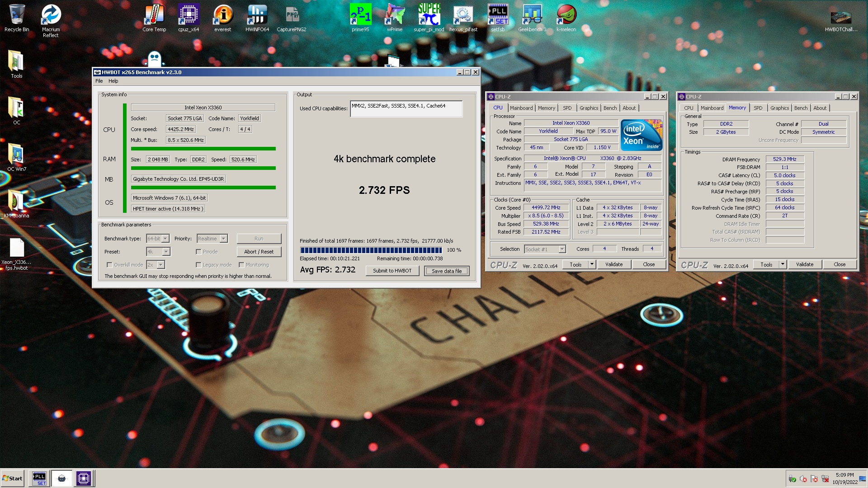Viewport: 868px width, 488px height.
Task: Open the OC Win7 desktop folder
Action: (x=16, y=157)
